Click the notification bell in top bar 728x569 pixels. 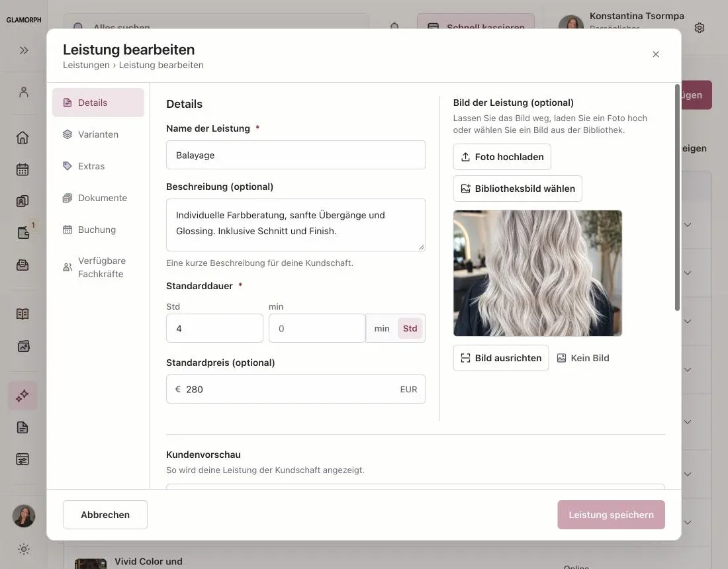[394, 26]
